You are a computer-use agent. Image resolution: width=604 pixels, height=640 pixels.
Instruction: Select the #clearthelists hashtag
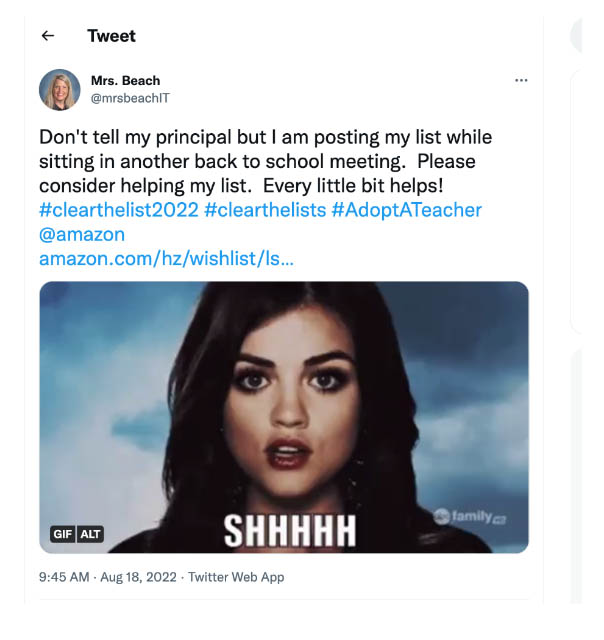265,210
